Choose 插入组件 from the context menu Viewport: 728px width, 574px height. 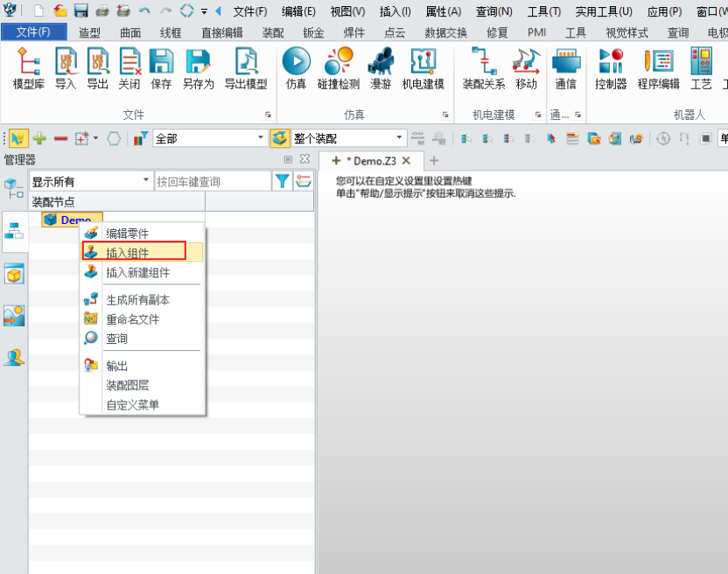click(128, 252)
